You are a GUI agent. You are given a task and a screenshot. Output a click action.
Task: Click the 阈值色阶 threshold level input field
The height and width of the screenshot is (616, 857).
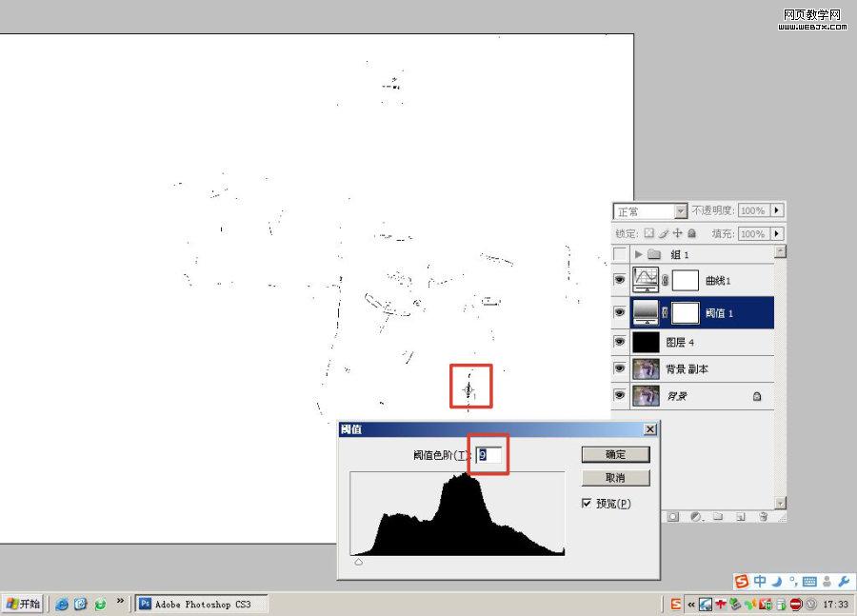(x=489, y=455)
